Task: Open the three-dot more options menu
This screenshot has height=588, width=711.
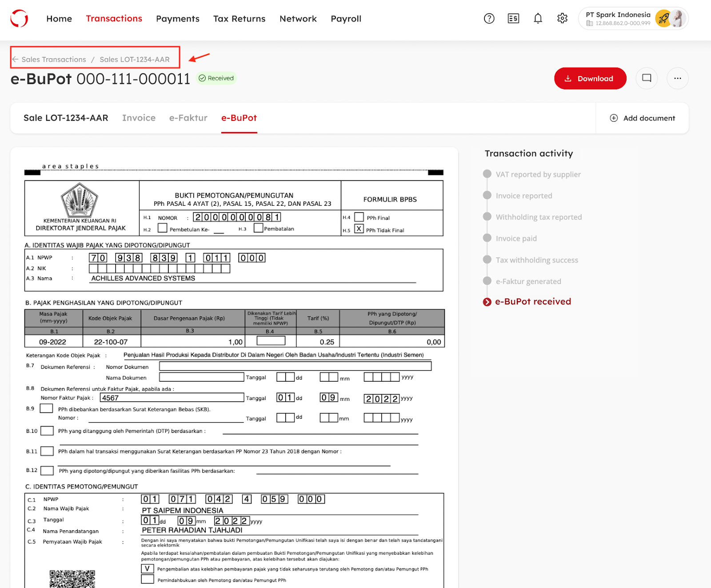Action: (677, 78)
